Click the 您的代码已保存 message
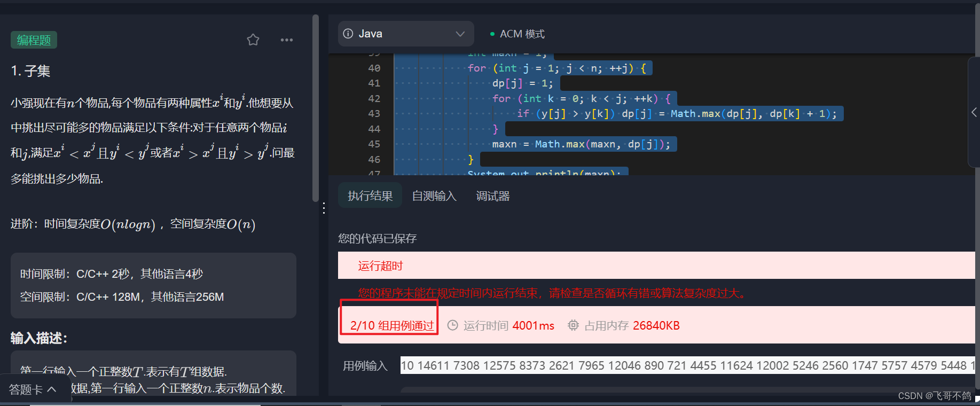This screenshot has width=980, height=406. (377, 238)
